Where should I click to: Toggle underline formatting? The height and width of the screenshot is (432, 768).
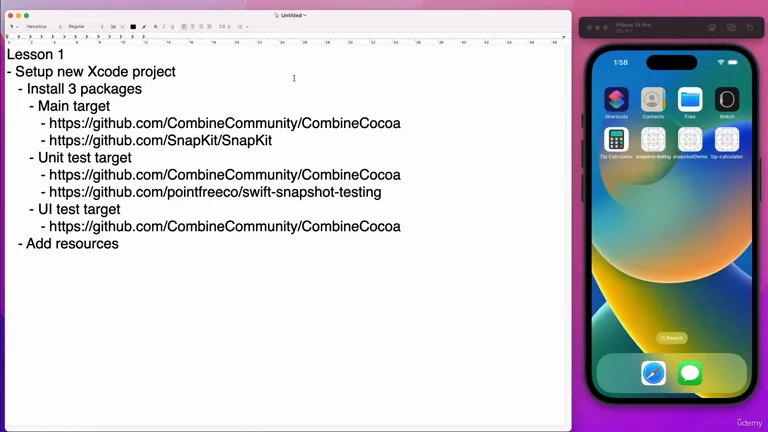172,27
